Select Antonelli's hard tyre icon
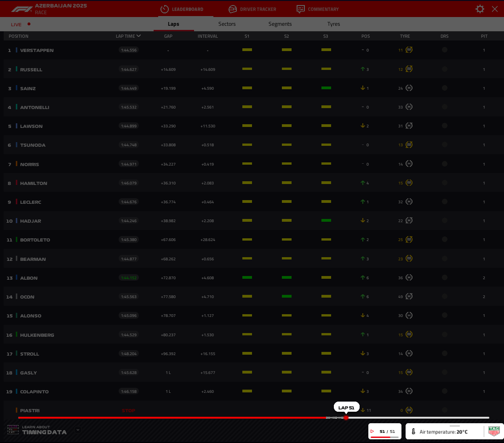This screenshot has width=504, height=443. pyautogui.click(x=409, y=107)
